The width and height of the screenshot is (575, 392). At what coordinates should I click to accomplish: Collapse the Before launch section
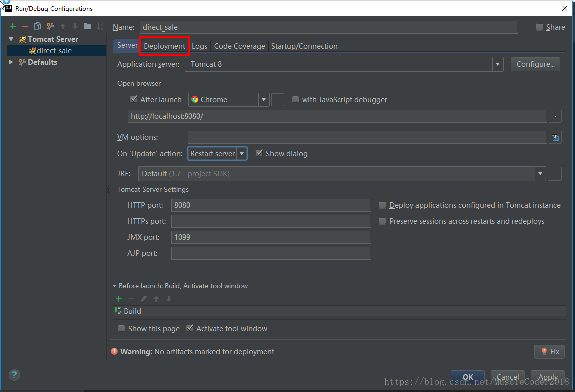[115, 286]
